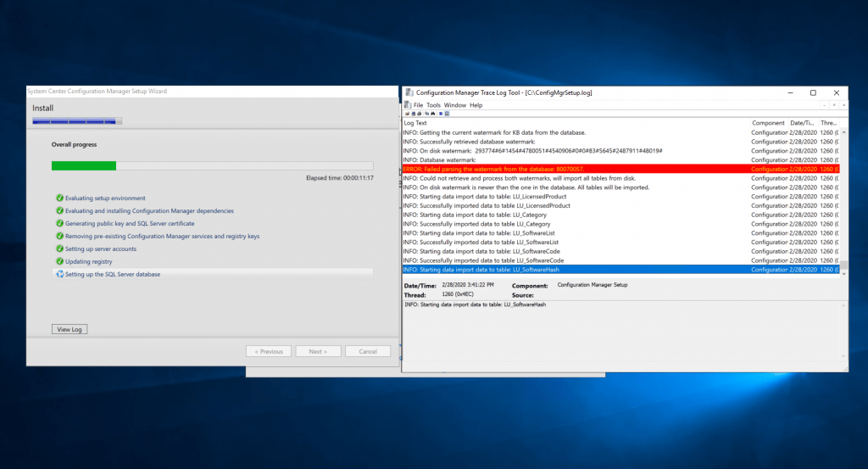
Task: Click the Component value Configuration Manager Setup
Action: pyautogui.click(x=593, y=285)
